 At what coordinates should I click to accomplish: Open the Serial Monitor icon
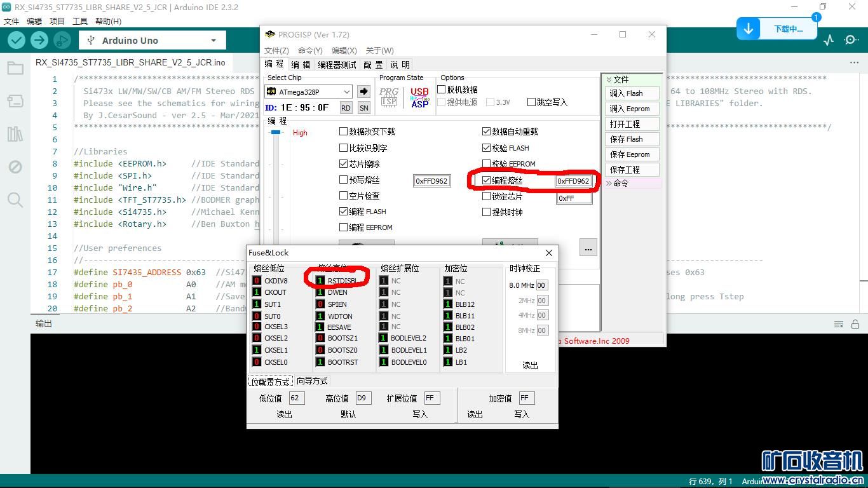(851, 40)
